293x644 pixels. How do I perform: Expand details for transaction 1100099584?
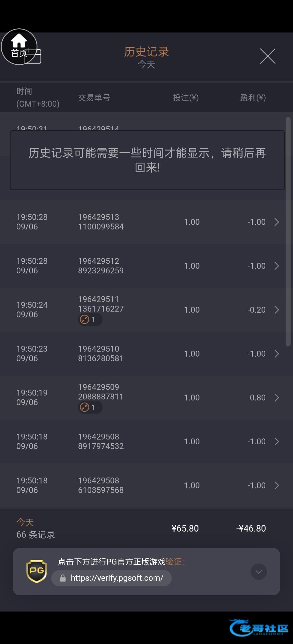(x=277, y=222)
